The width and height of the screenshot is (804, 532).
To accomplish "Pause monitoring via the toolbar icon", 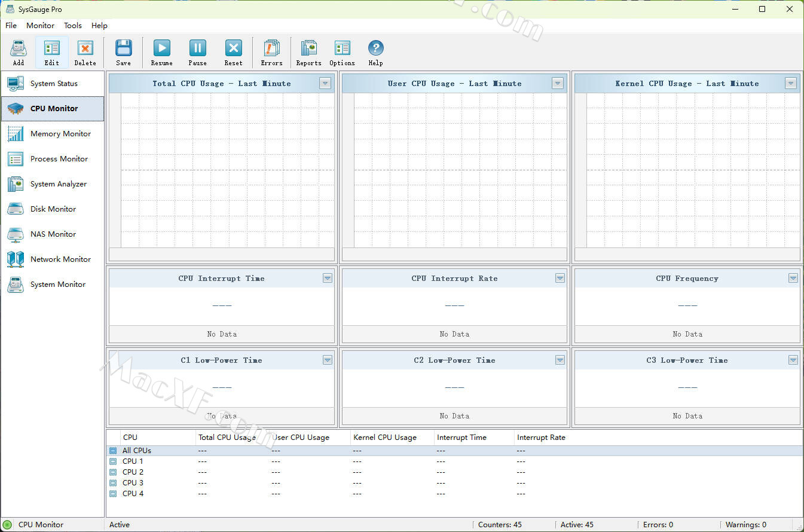I will click(x=197, y=52).
